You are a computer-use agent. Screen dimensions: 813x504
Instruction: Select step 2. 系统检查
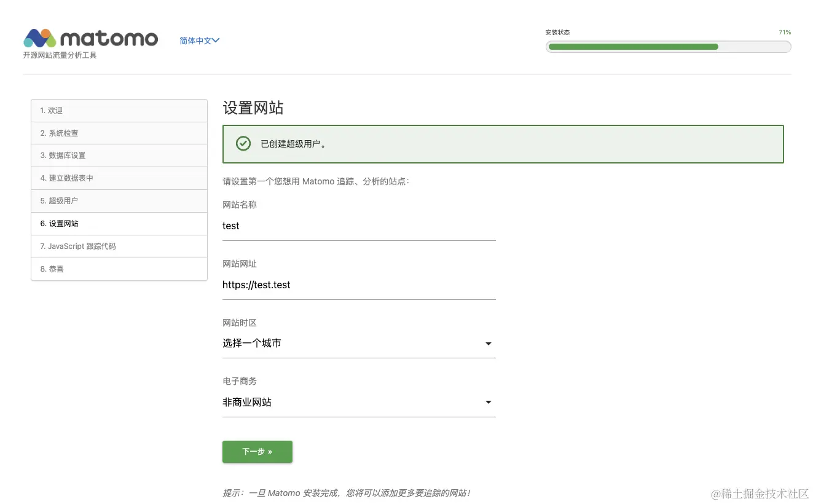pos(119,133)
